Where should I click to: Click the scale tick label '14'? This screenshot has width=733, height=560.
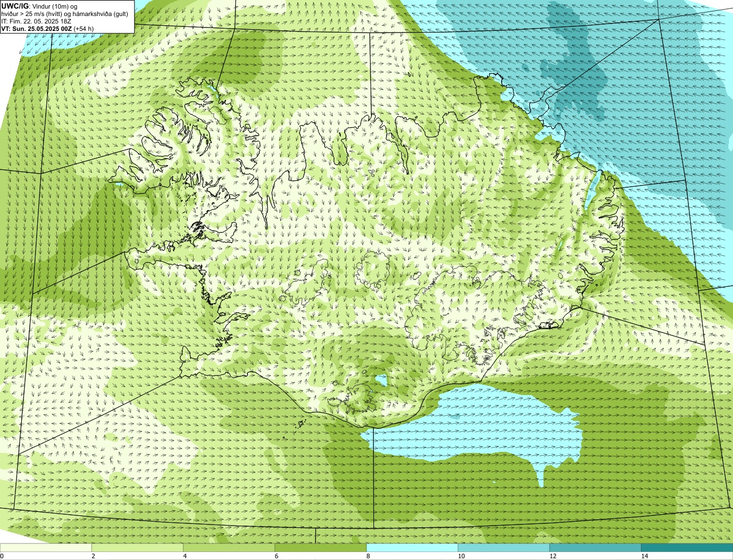point(644,556)
